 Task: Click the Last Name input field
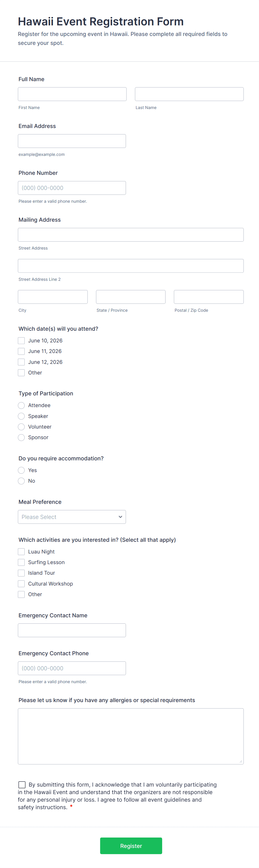point(189,94)
